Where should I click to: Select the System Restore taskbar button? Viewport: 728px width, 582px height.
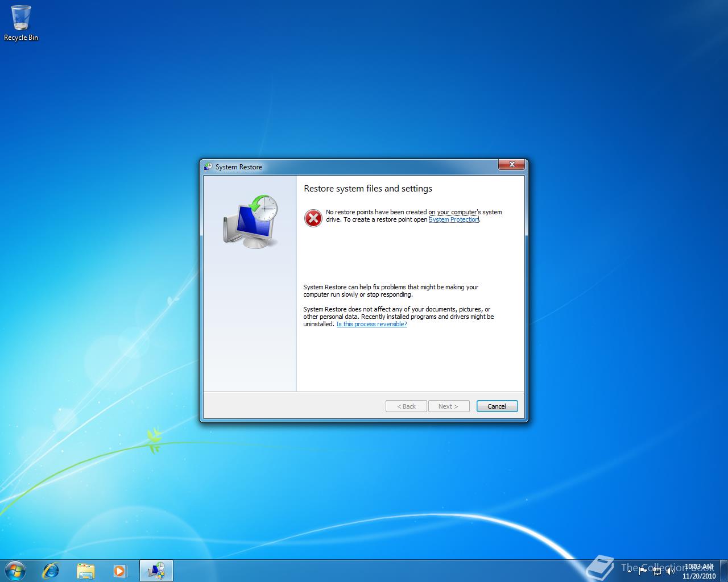coord(156,571)
